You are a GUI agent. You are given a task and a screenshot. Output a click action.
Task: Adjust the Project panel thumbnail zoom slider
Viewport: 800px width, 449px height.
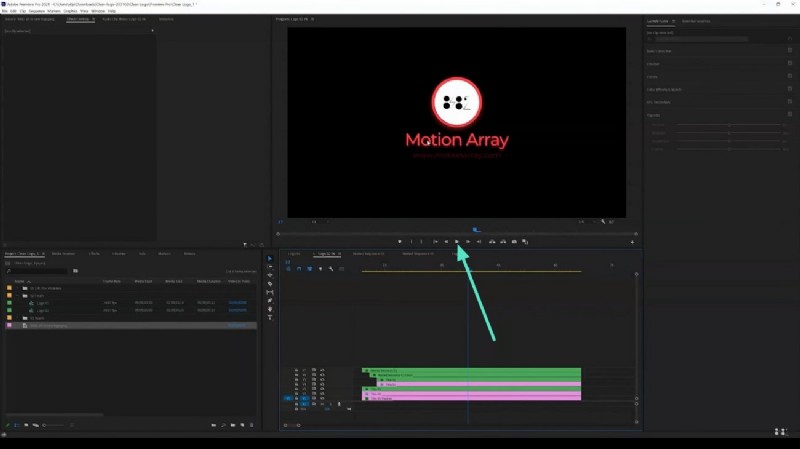pos(53,425)
